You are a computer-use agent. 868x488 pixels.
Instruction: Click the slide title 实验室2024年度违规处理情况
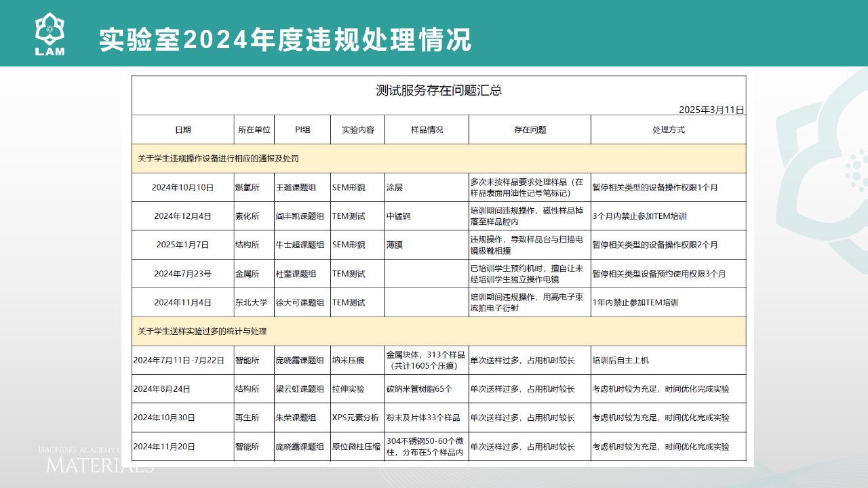(285, 39)
